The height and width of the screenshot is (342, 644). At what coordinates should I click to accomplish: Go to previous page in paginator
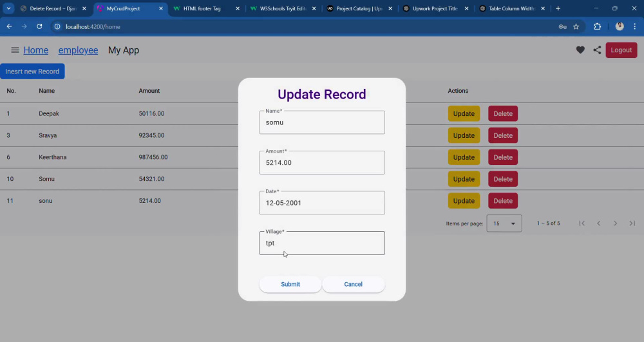coord(598,223)
